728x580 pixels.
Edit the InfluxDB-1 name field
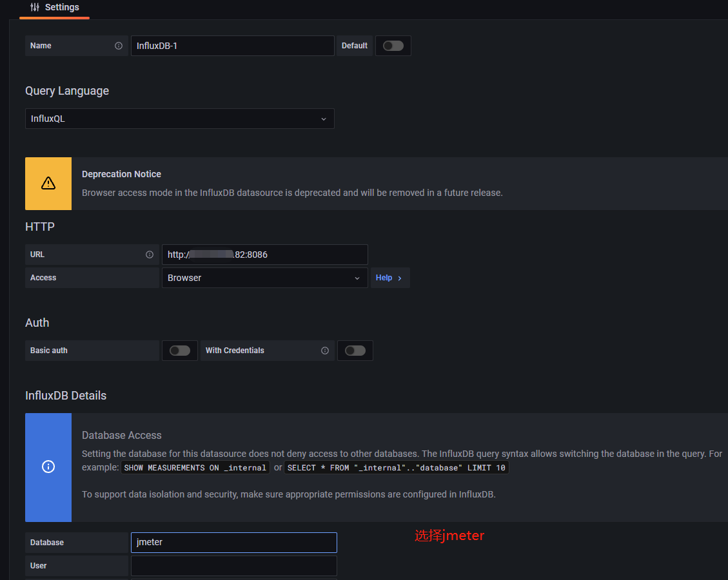click(232, 46)
